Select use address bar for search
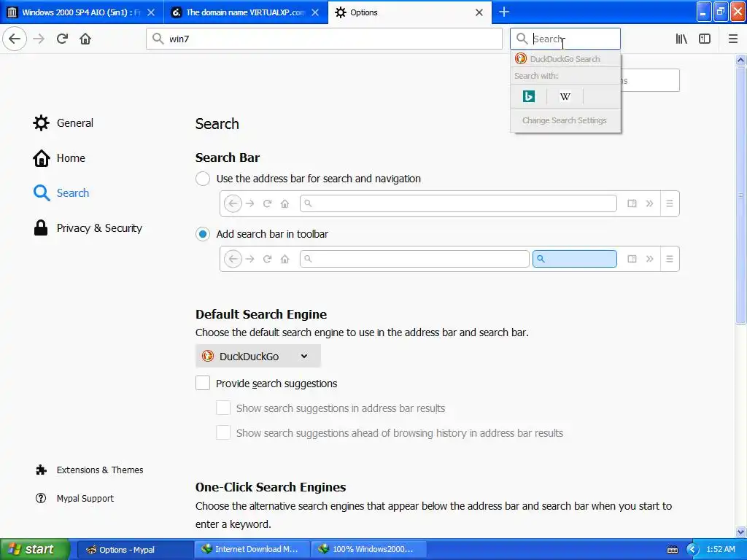Image resolution: width=747 pixels, height=560 pixels. pyautogui.click(x=203, y=179)
